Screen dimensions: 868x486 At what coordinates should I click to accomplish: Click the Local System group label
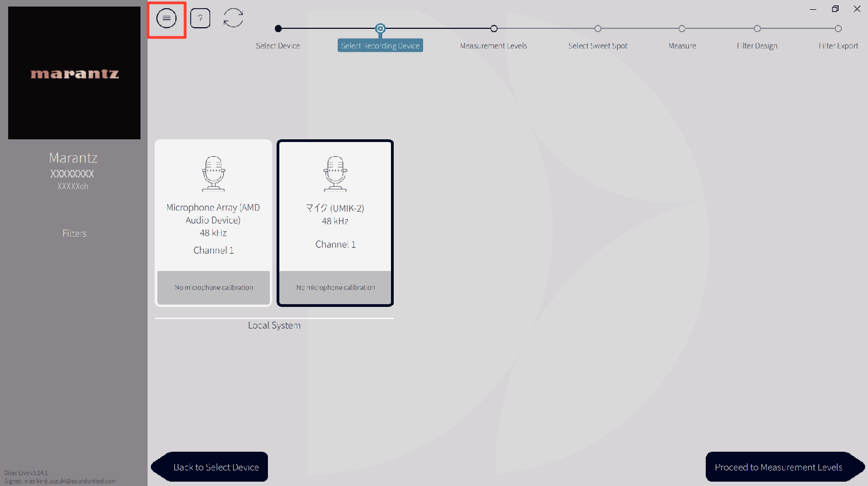coord(274,325)
